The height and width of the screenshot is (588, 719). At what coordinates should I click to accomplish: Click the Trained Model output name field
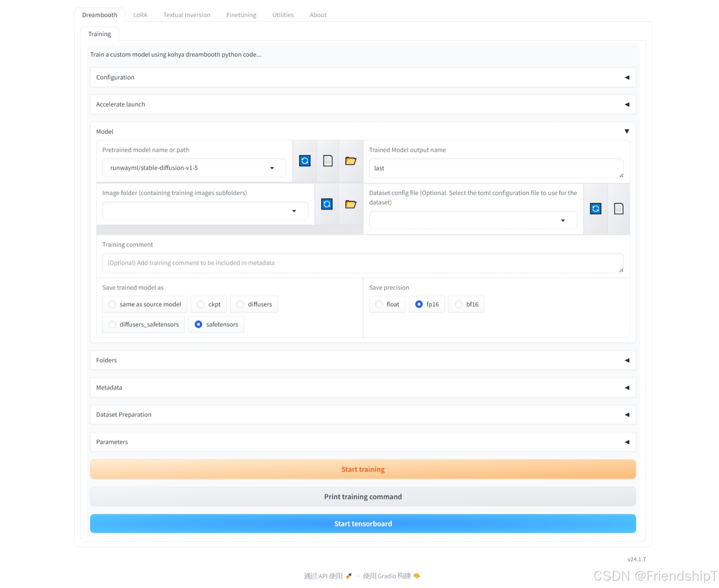point(496,168)
